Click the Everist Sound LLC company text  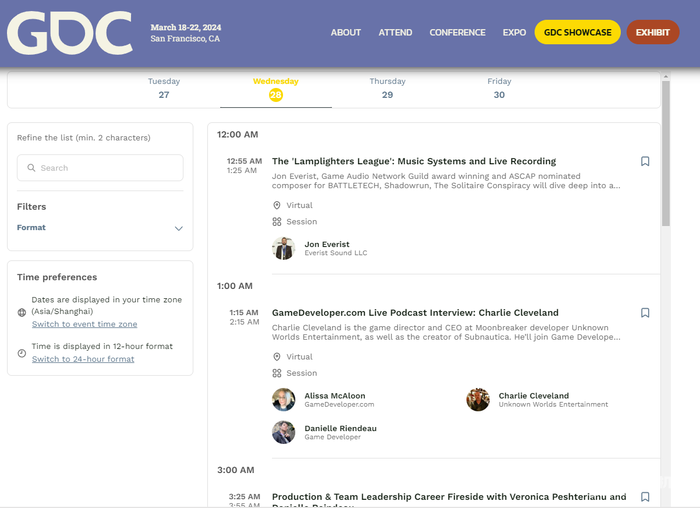click(x=336, y=253)
